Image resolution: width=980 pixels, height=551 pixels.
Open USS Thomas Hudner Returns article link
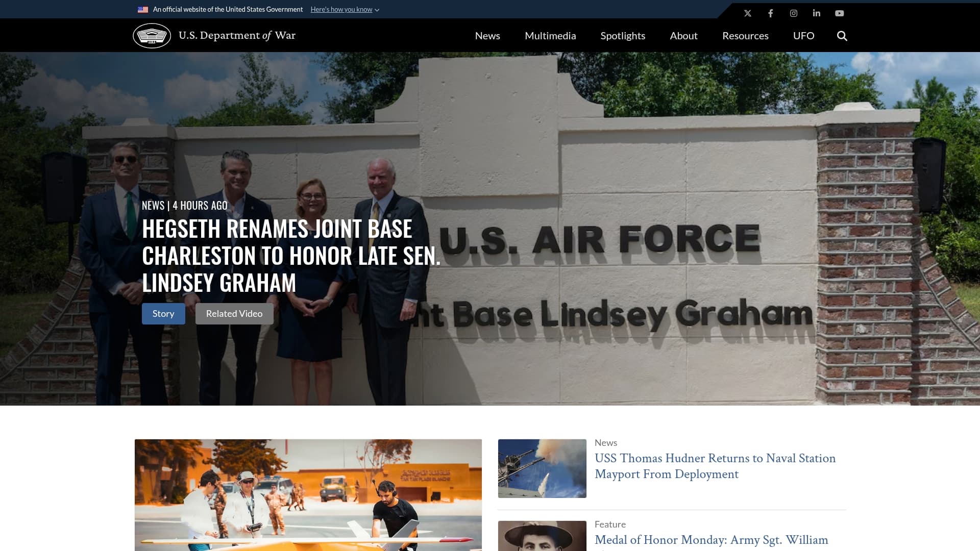click(715, 466)
